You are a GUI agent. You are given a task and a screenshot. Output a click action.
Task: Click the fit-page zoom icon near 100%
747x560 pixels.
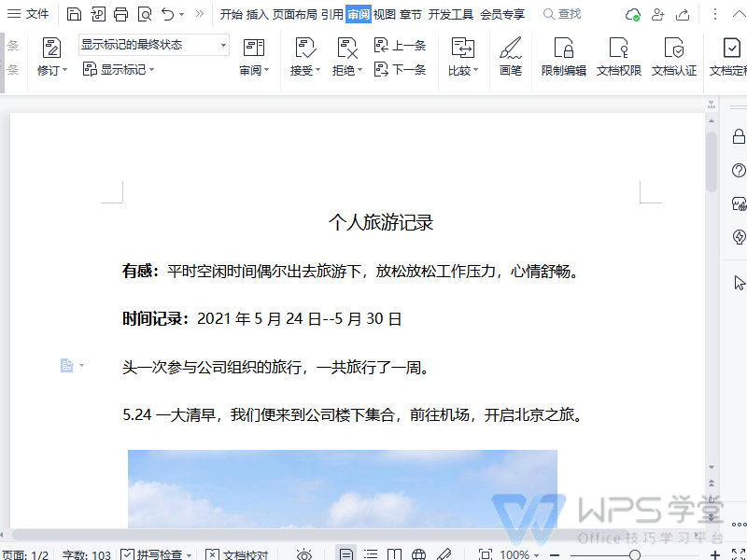click(x=486, y=554)
